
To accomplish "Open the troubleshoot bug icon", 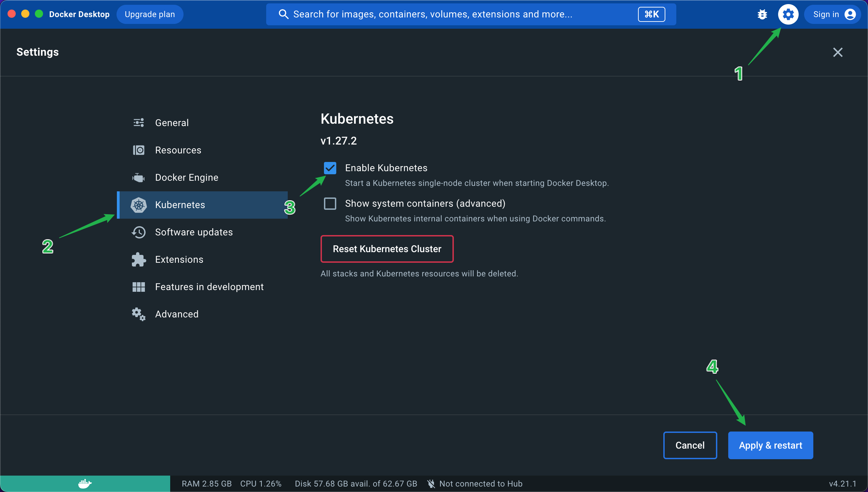I will tap(762, 14).
